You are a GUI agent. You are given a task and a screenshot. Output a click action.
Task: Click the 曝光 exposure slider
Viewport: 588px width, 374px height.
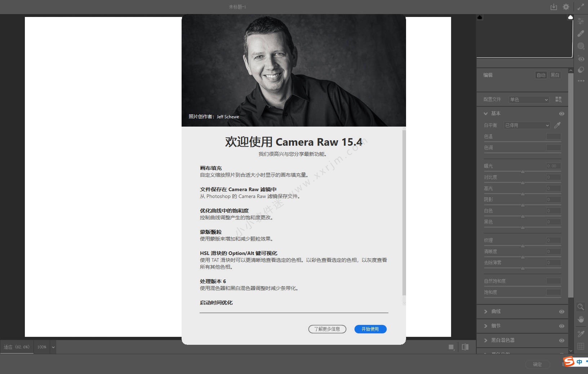522,171
